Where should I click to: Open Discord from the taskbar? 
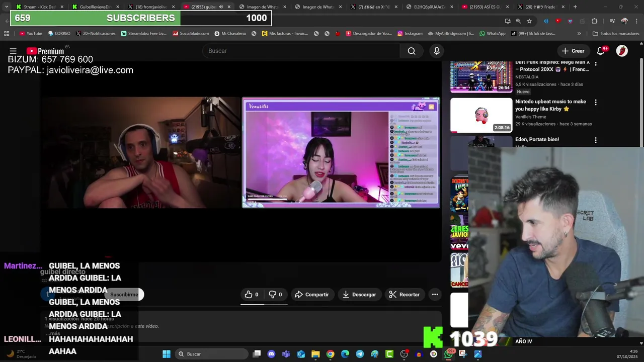point(272,354)
